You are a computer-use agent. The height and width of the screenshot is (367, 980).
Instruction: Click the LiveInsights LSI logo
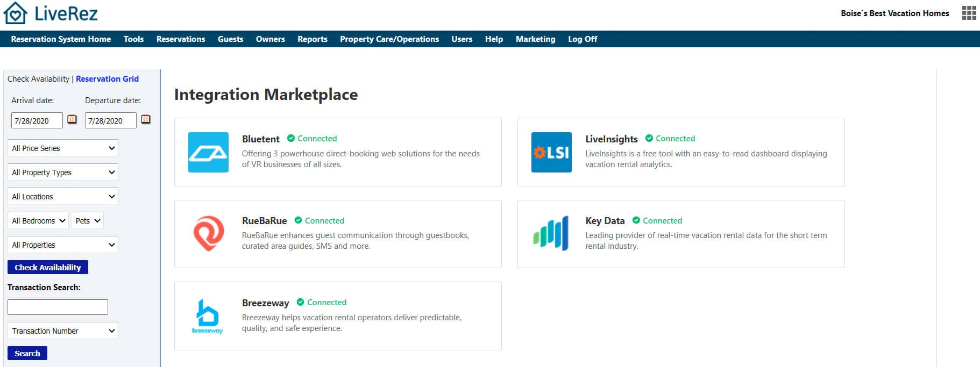click(x=551, y=153)
